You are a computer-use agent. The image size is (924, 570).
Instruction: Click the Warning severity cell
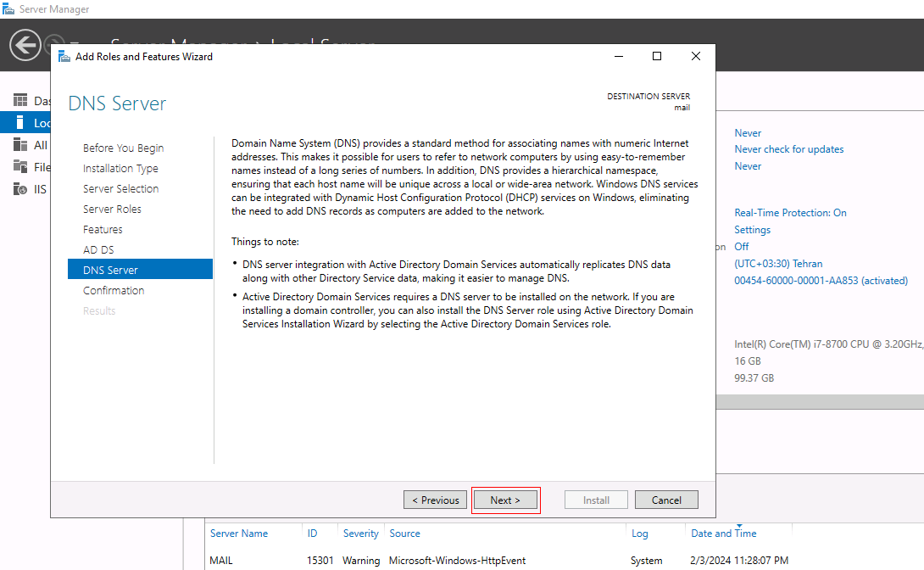pyautogui.click(x=361, y=561)
